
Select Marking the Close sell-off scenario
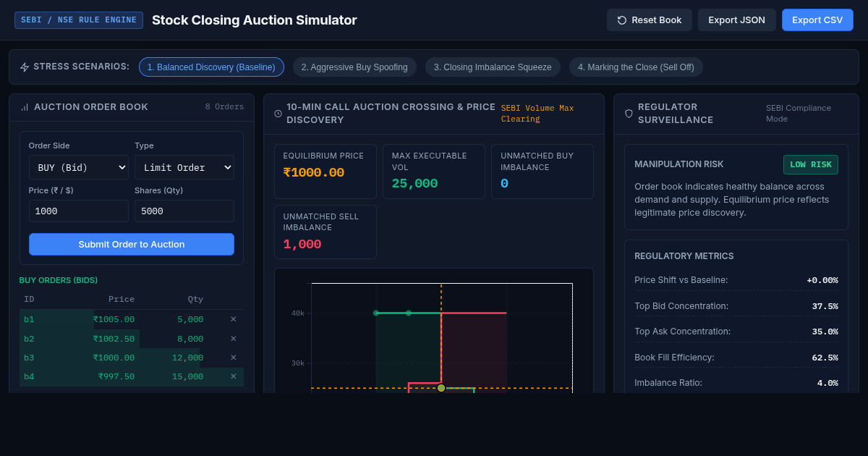click(636, 67)
